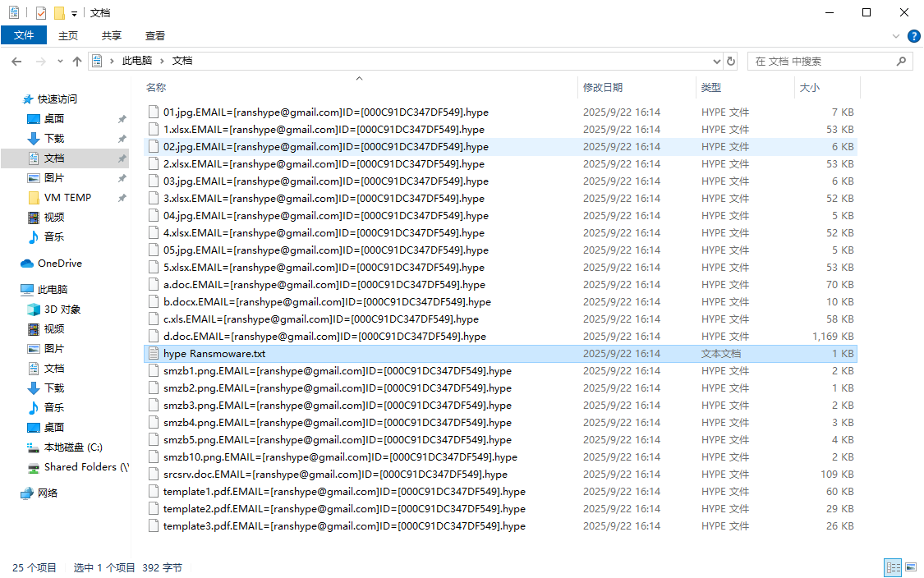Open the 文件 menu tab

click(x=24, y=35)
